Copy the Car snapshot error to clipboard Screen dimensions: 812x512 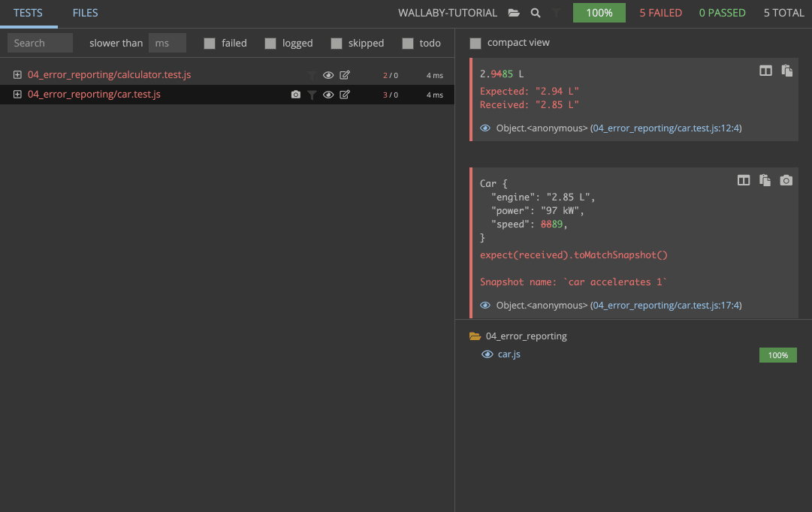point(765,180)
